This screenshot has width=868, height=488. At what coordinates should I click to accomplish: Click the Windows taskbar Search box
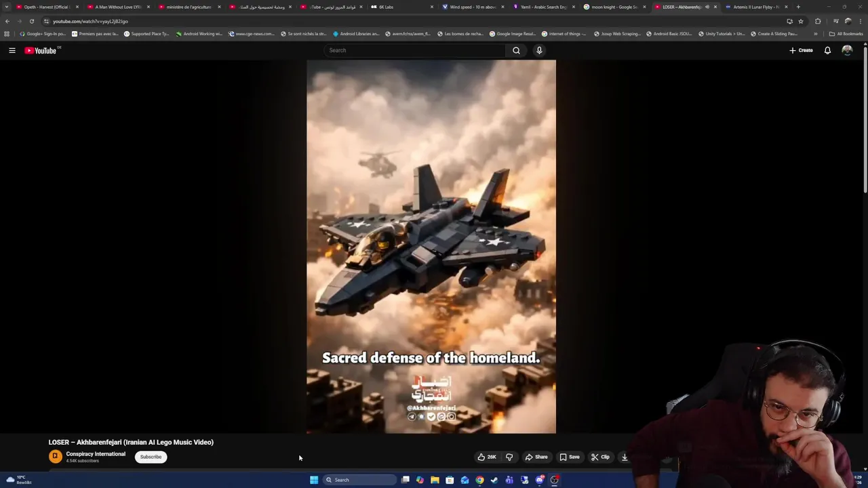[x=359, y=480]
